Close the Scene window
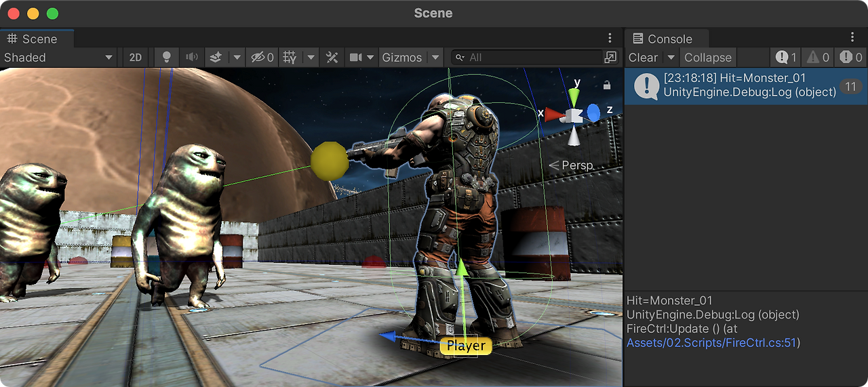 pyautogui.click(x=13, y=14)
